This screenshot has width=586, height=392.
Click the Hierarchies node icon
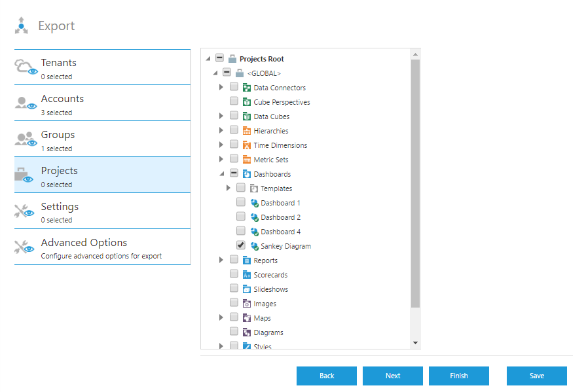(x=247, y=131)
